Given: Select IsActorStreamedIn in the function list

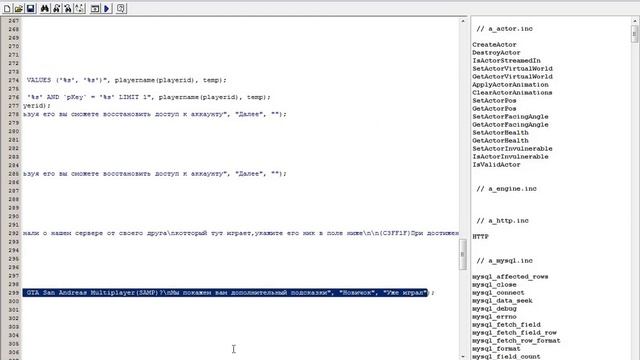Looking at the screenshot, I should (x=506, y=60).
